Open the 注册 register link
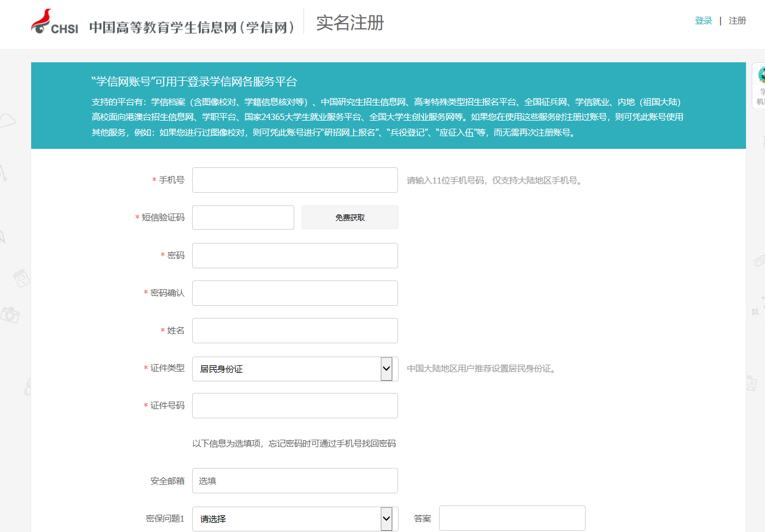765x532 pixels. coord(737,21)
